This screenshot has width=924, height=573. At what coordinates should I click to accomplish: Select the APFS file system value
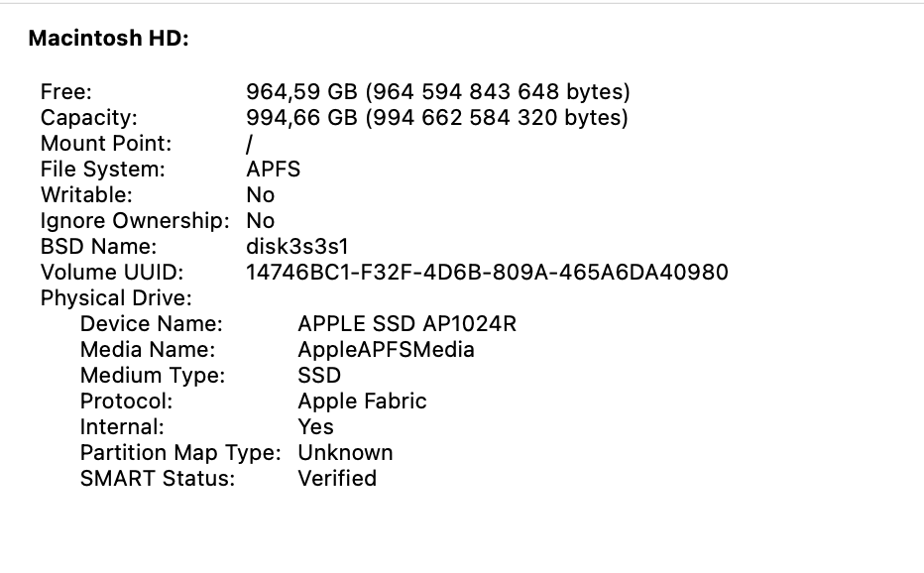click(273, 170)
